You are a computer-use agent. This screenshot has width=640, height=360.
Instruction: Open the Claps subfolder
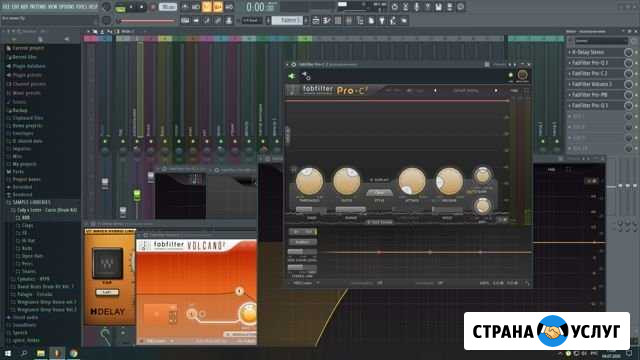click(27, 225)
